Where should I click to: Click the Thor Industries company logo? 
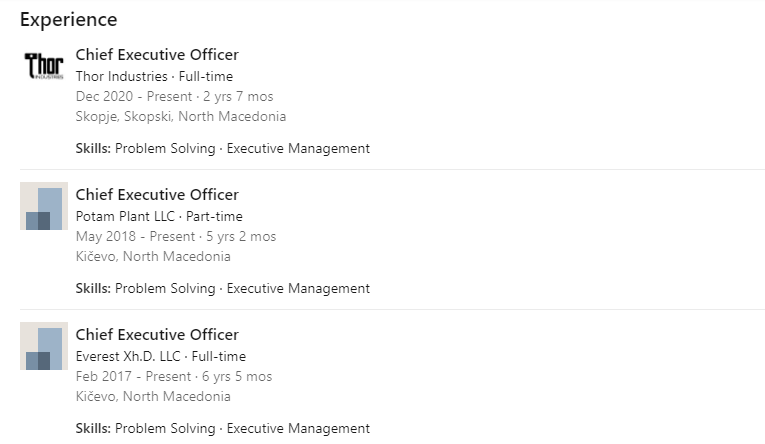(43, 66)
